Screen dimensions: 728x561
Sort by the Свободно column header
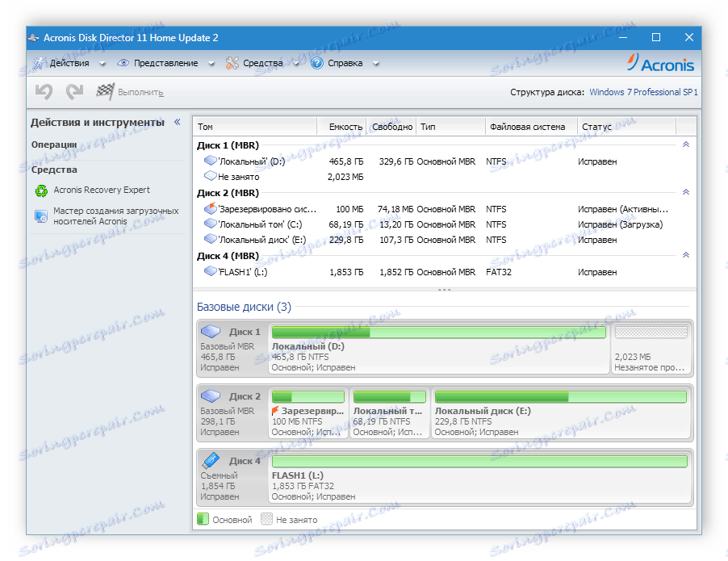[391, 127]
